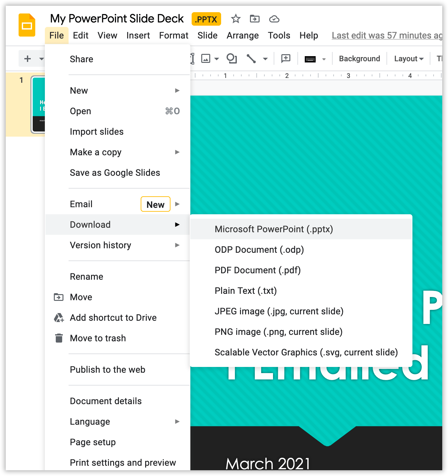
Task: Expand the New submenu
Action: click(118, 90)
